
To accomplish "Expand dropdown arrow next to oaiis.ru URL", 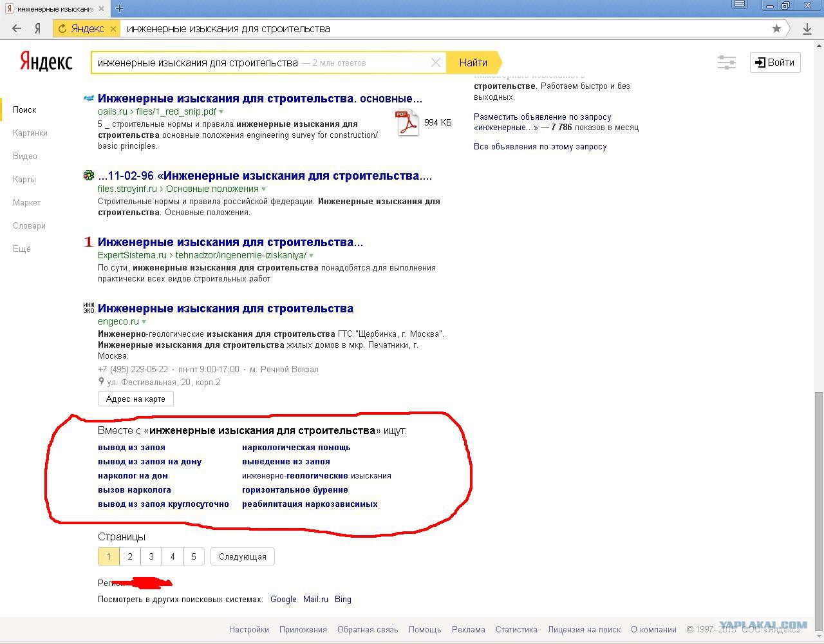I will click(x=221, y=112).
